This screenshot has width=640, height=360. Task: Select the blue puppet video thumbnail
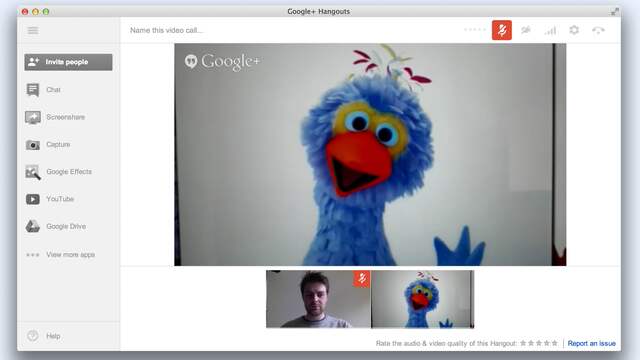pos(423,299)
